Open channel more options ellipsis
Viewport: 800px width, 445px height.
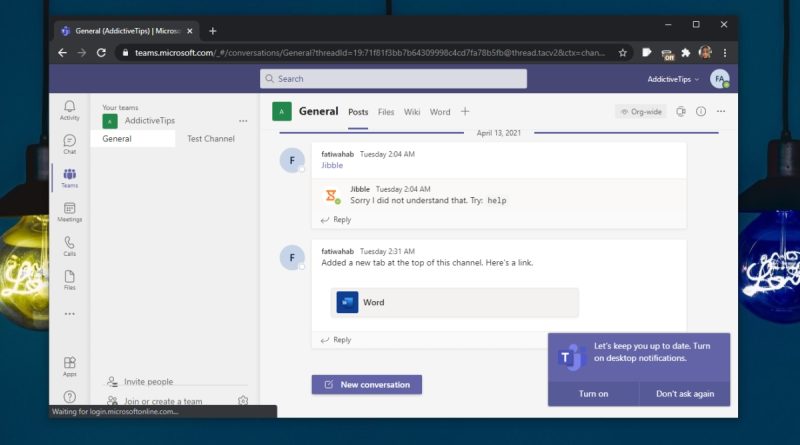[721, 111]
